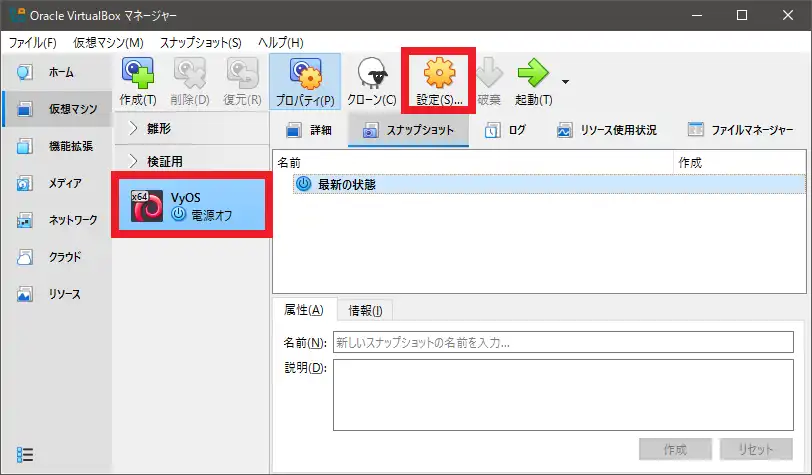Click the 説明(D) description text area
The image size is (812, 475).
(x=563, y=395)
